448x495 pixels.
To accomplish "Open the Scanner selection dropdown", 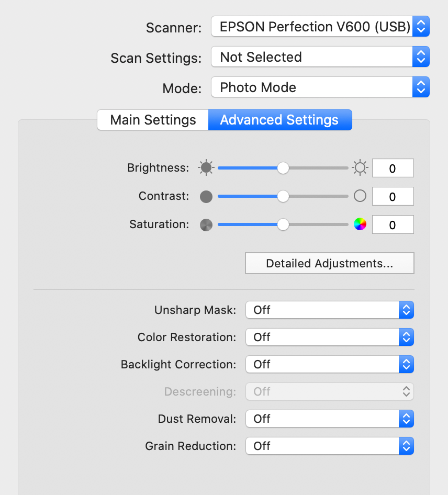I will (x=320, y=27).
